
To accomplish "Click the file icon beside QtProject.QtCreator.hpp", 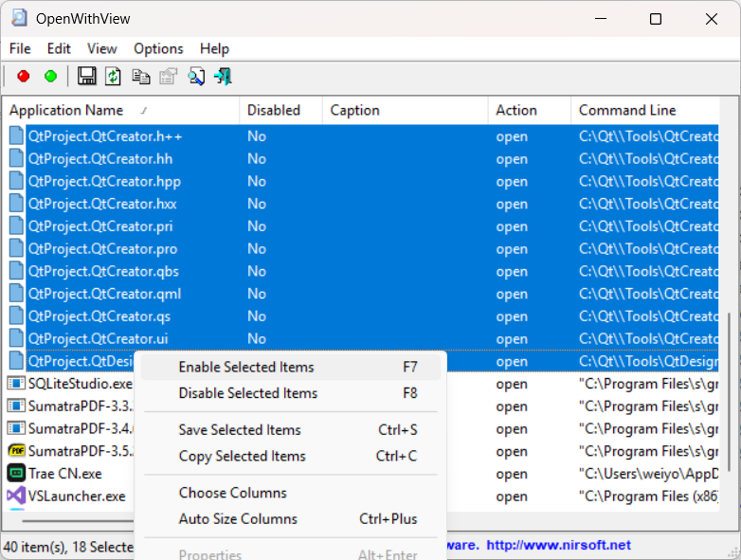I will click(x=16, y=181).
